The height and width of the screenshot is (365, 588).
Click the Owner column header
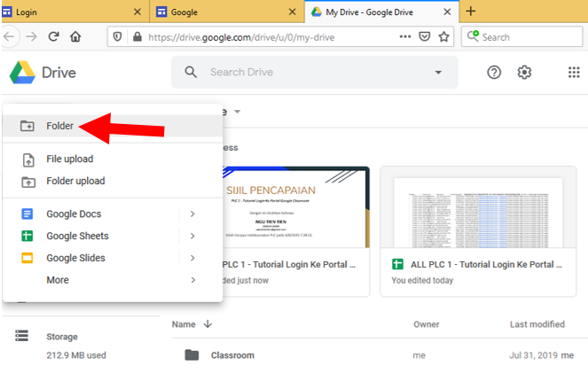tap(426, 324)
